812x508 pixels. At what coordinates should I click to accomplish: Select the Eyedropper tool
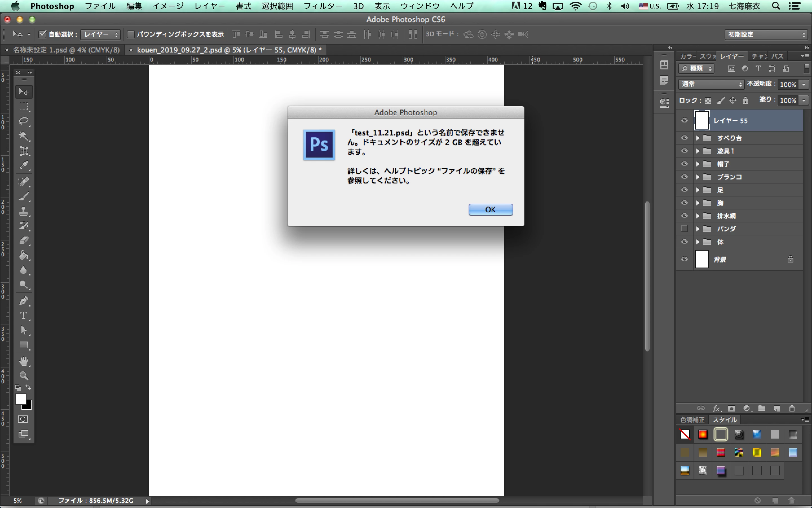pyautogui.click(x=23, y=166)
